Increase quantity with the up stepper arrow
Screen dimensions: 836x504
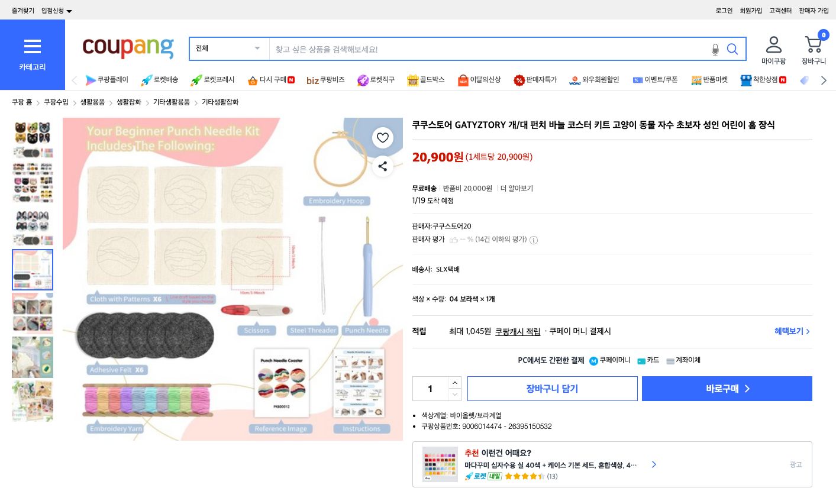pos(454,383)
